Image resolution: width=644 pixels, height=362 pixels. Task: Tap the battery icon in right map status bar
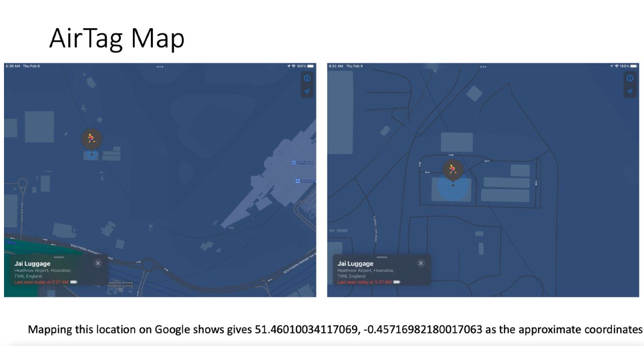click(x=633, y=66)
